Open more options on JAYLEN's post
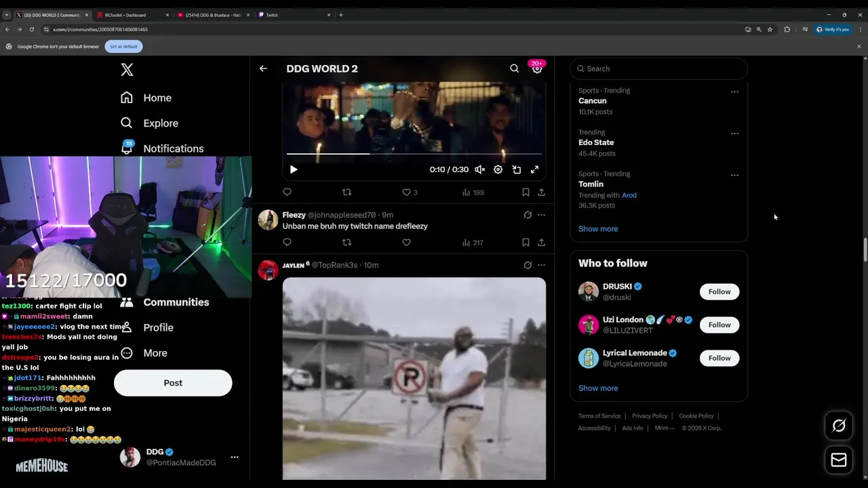Viewport: 868px width, 488px height. 541,265
